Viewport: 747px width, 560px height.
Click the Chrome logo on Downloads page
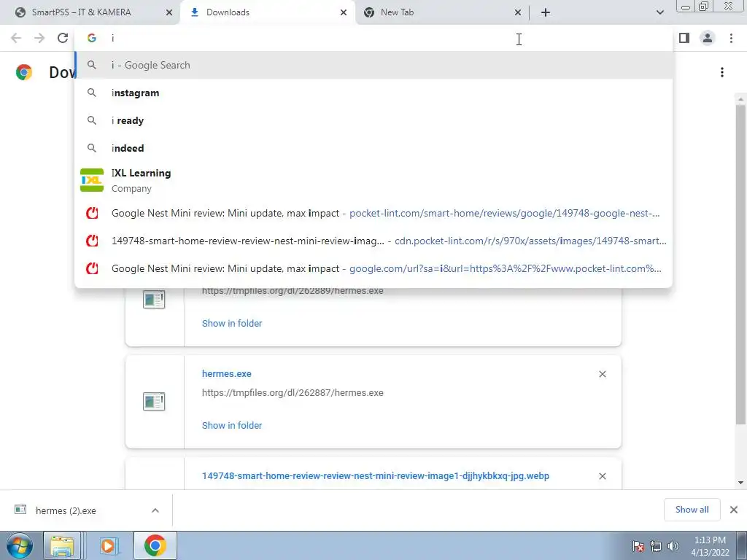pyautogui.click(x=24, y=72)
